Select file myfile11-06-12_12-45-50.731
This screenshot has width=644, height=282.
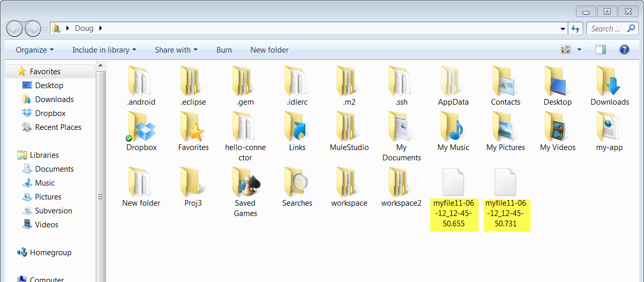point(506,199)
